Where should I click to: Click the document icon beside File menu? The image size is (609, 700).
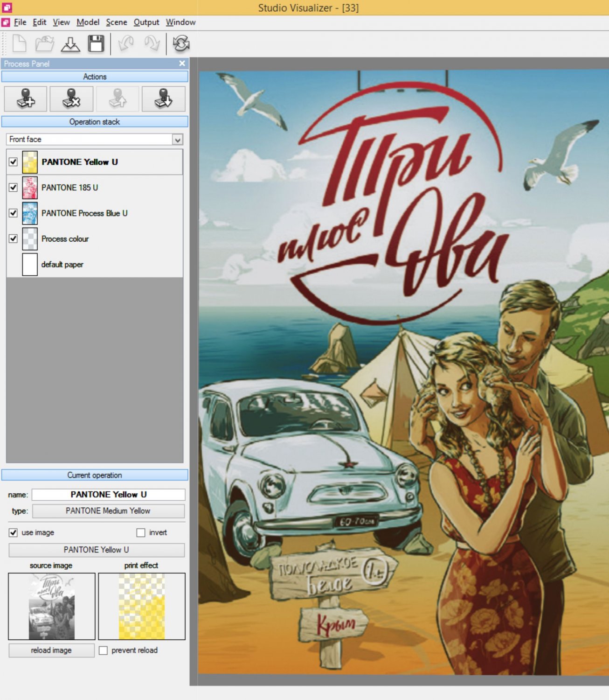6,22
